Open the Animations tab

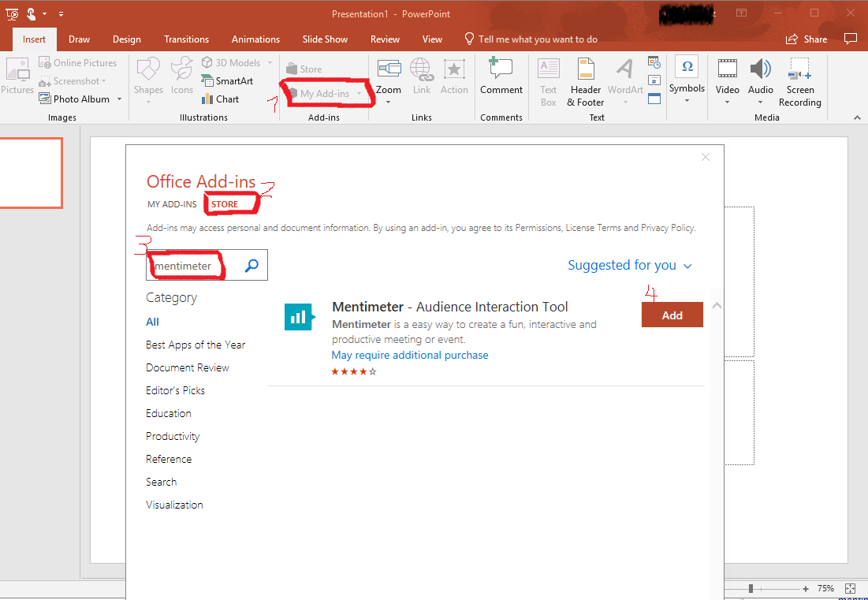click(x=255, y=39)
